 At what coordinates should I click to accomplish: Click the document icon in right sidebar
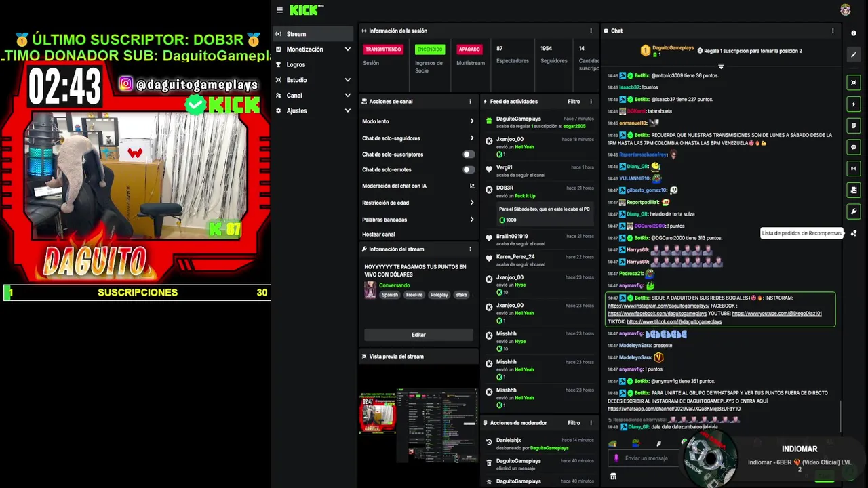pos(854,125)
